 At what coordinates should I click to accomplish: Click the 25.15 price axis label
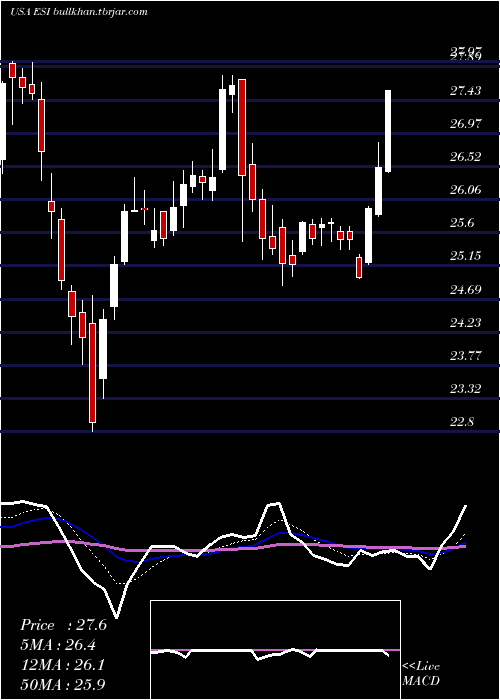click(x=466, y=256)
